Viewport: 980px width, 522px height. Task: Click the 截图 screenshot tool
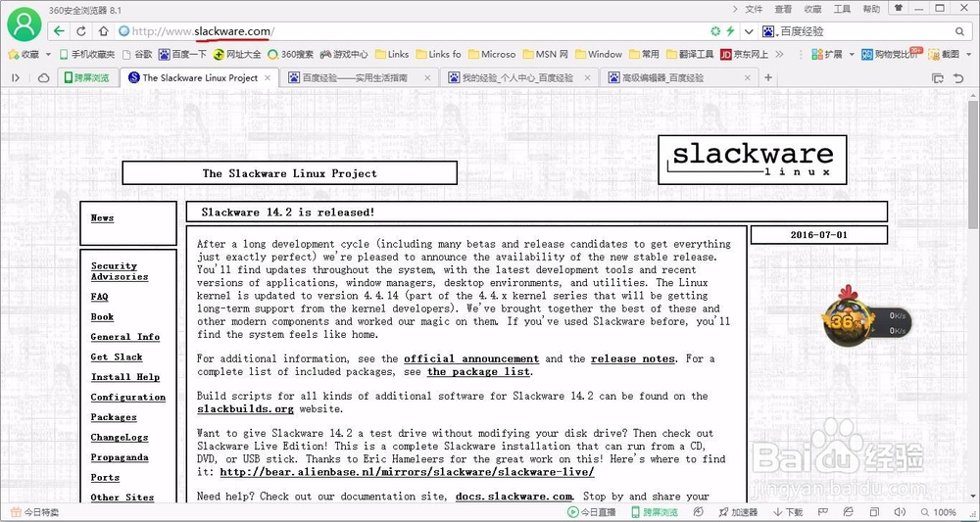point(943,54)
